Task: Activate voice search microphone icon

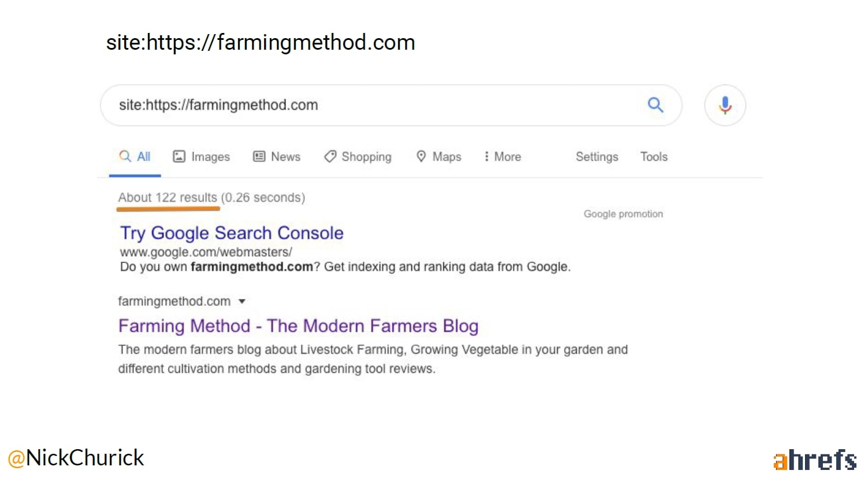Action: coord(725,105)
